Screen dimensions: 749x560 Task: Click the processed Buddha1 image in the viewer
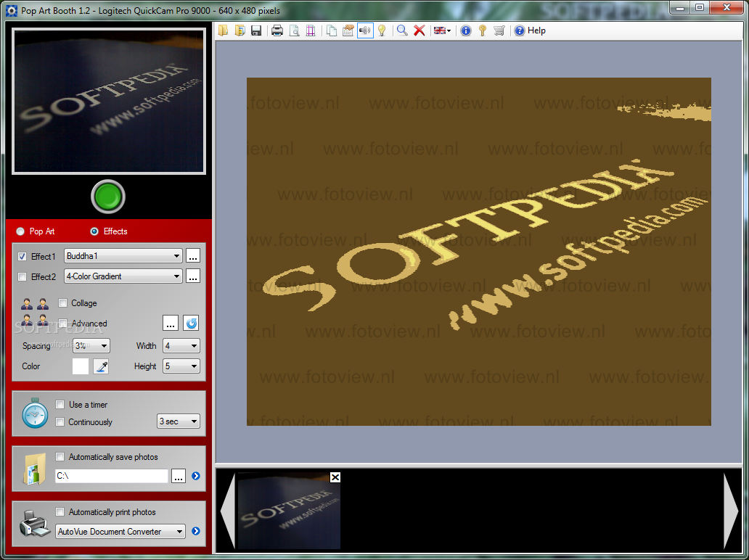click(478, 252)
